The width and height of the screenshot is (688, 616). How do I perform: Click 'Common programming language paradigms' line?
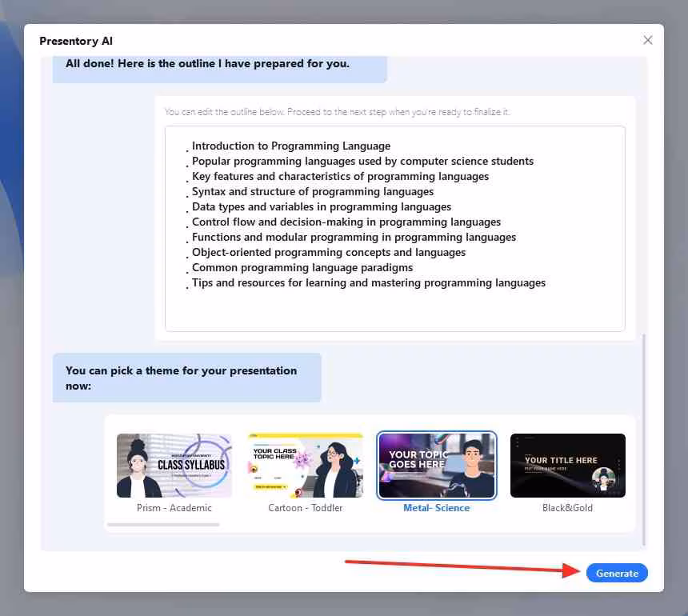[302, 267]
